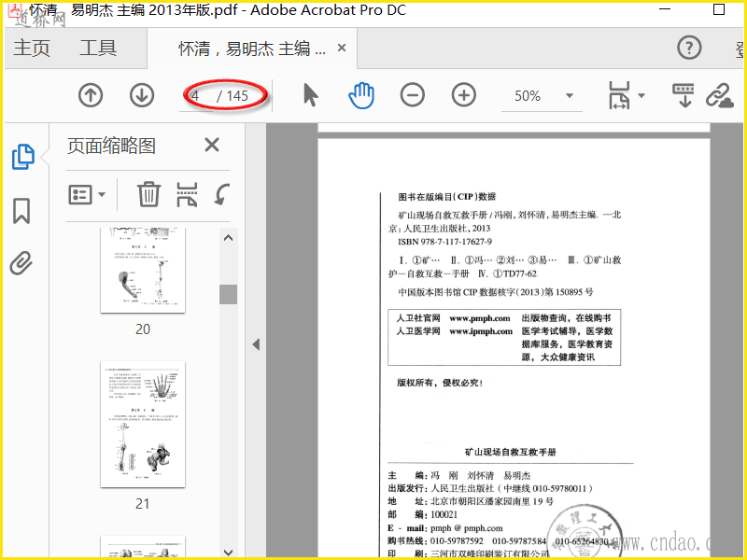
Task: Close the 页面缩略图 panel
Action: click(x=212, y=145)
